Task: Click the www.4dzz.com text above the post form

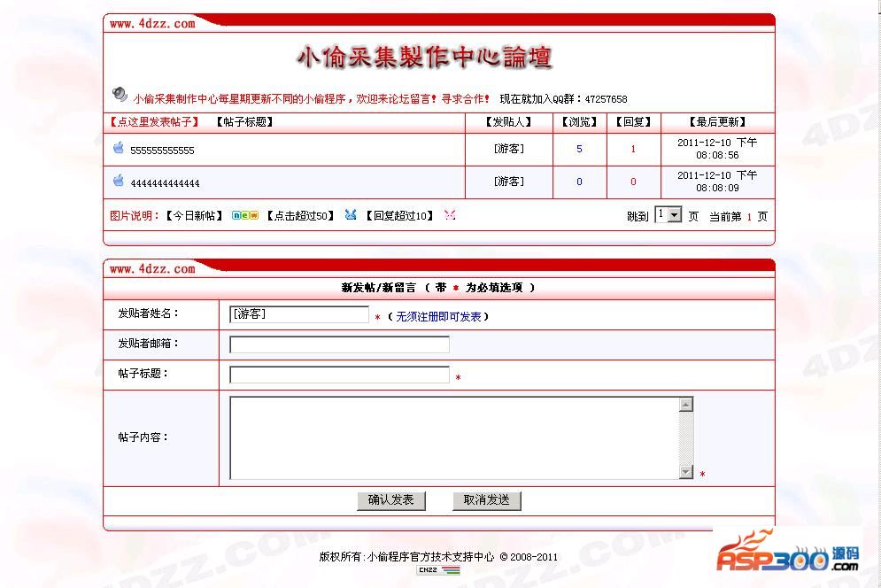Action: [x=152, y=268]
